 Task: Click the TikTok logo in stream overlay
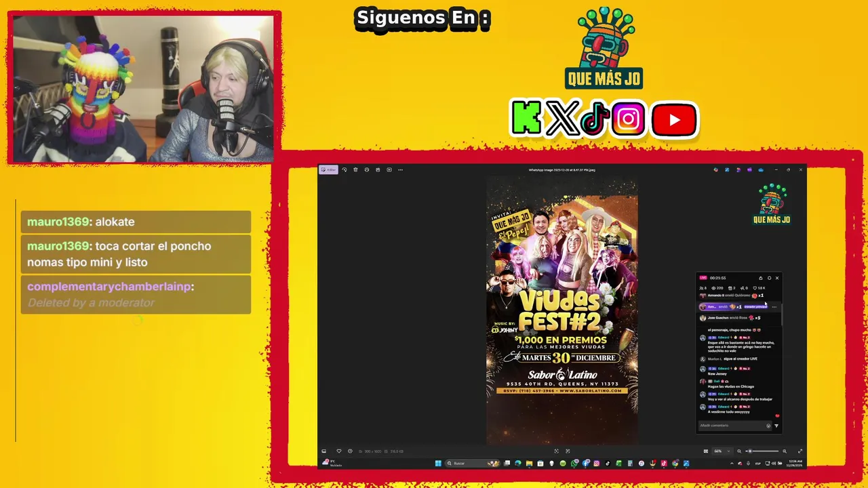(x=595, y=119)
